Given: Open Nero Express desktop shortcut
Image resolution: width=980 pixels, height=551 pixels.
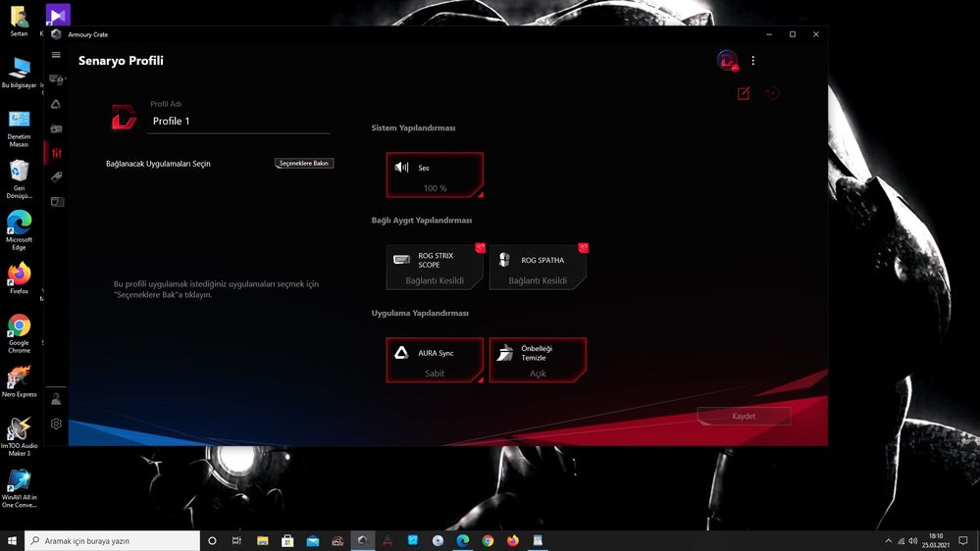Looking at the screenshot, I should pyautogui.click(x=19, y=381).
